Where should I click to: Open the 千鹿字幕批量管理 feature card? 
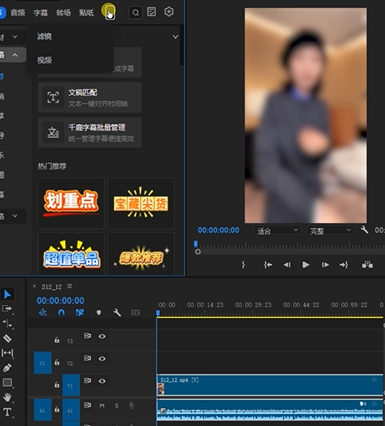click(x=90, y=132)
